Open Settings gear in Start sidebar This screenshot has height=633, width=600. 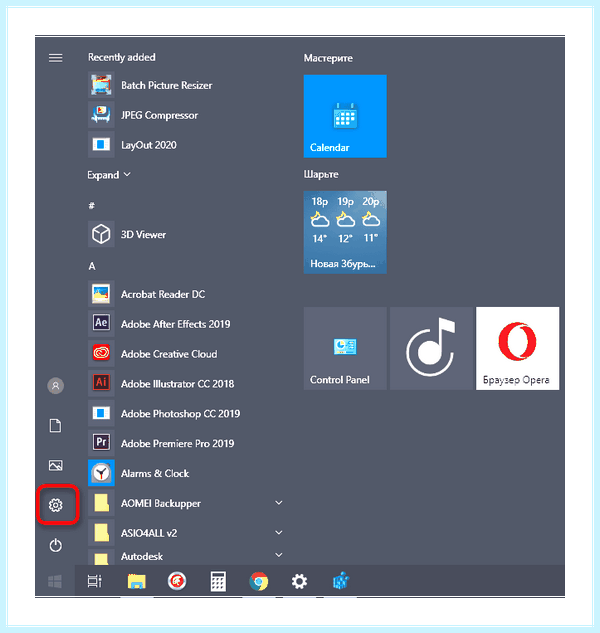[x=56, y=505]
